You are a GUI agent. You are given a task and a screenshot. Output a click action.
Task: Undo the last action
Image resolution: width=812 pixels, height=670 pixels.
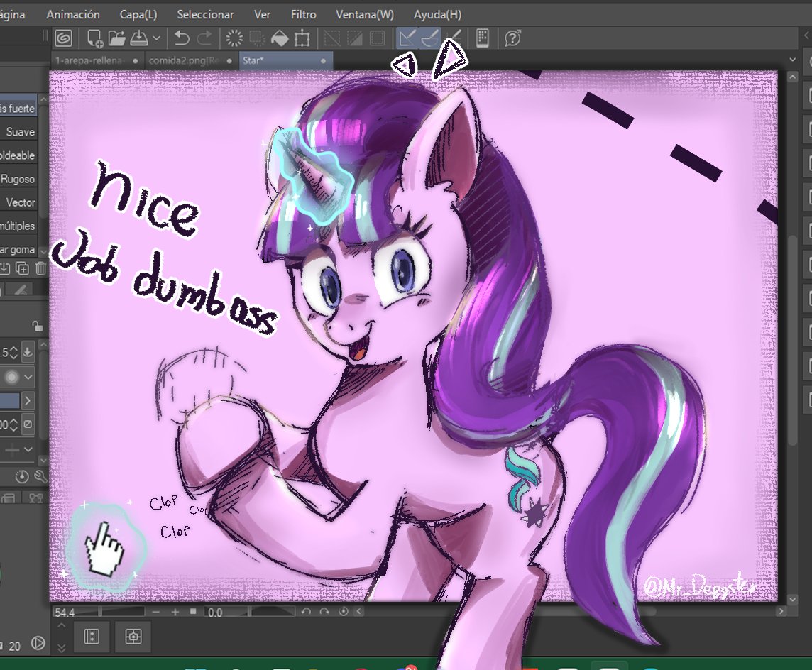[182, 38]
